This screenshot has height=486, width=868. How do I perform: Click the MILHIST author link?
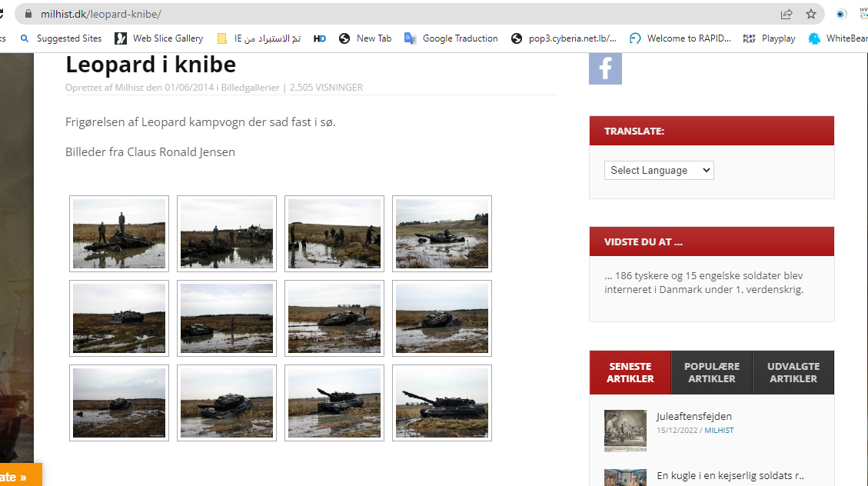point(719,431)
